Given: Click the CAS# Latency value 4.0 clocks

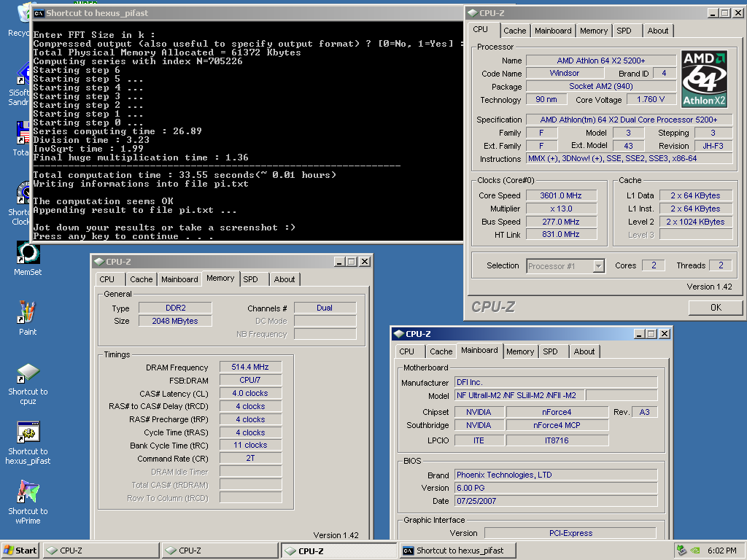Looking at the screenshot, I should click(250, 393).
